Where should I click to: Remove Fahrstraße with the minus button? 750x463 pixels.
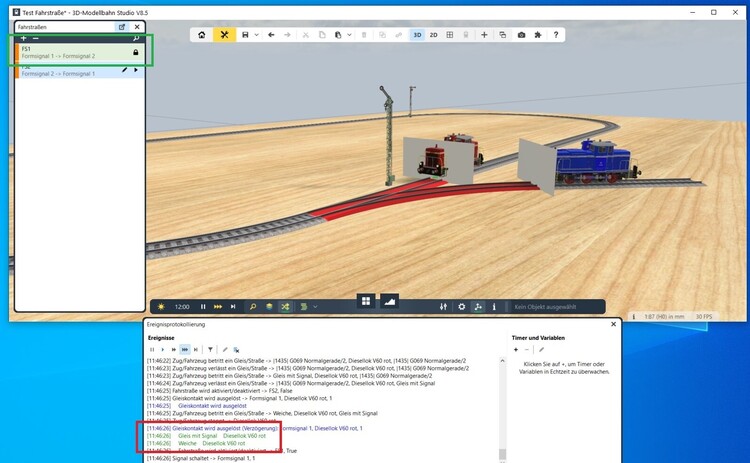coord(36,38)
